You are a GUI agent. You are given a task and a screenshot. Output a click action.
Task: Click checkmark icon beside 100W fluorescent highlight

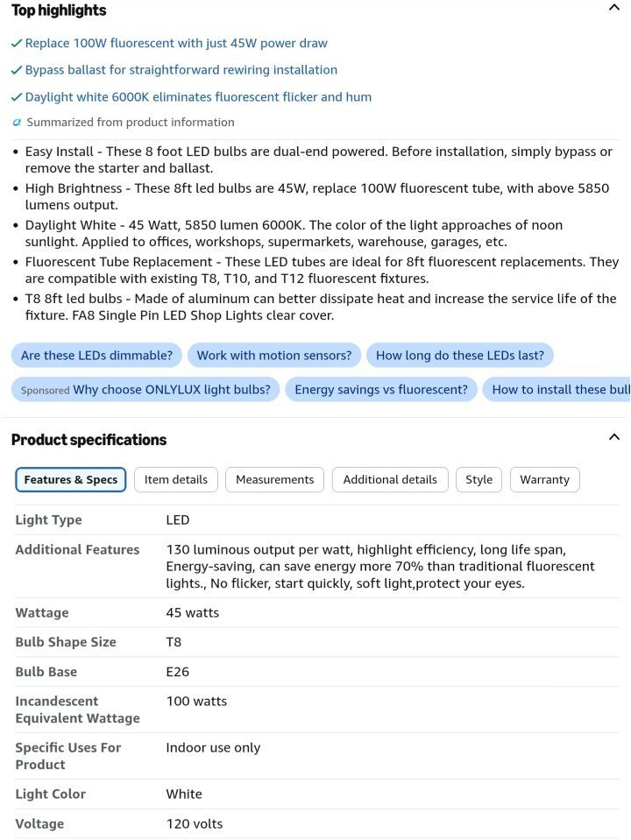tap(17, 44)
